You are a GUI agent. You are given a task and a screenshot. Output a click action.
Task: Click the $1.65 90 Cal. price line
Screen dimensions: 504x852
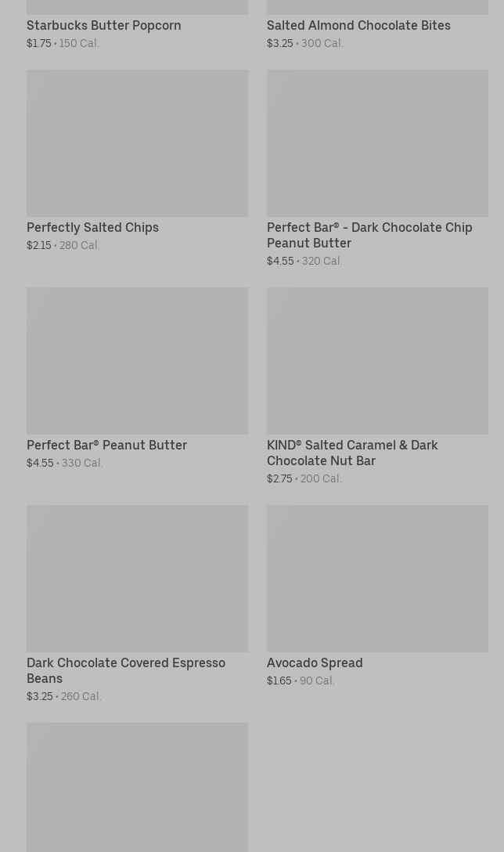click(x=301, y=681)
